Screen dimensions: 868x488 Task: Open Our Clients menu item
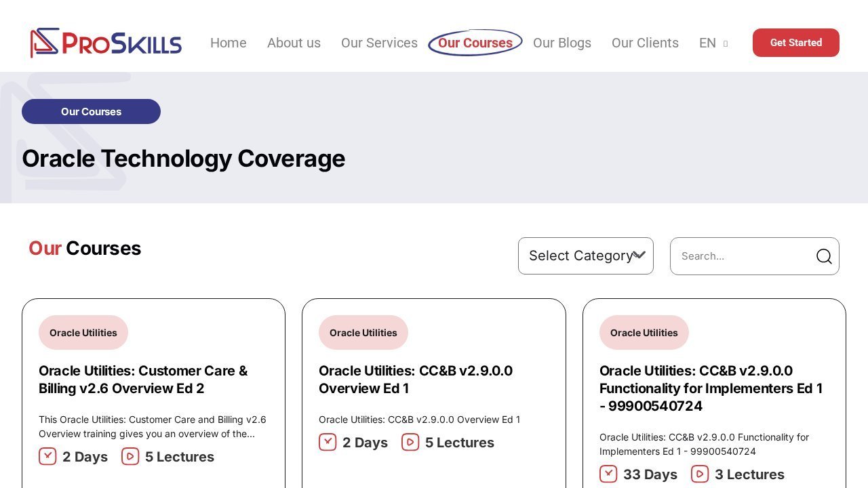pyautogui.click(x=645, y=43)
